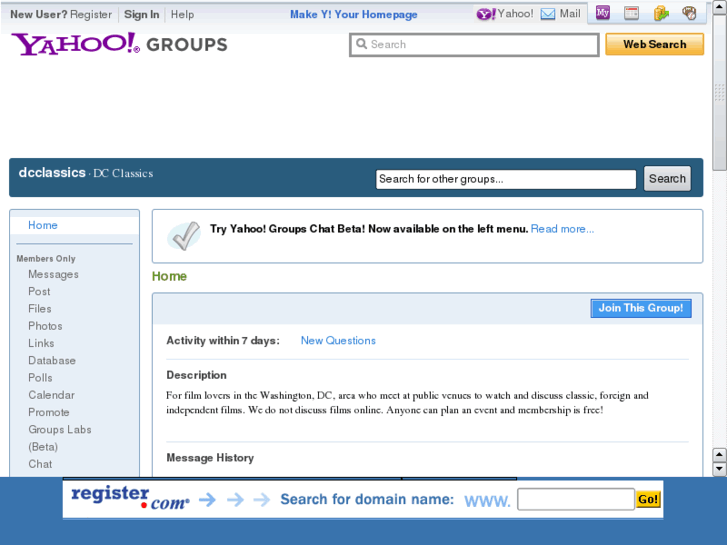
Task: Click the register.com logo in the ad
Action: (x=130, y=498)
